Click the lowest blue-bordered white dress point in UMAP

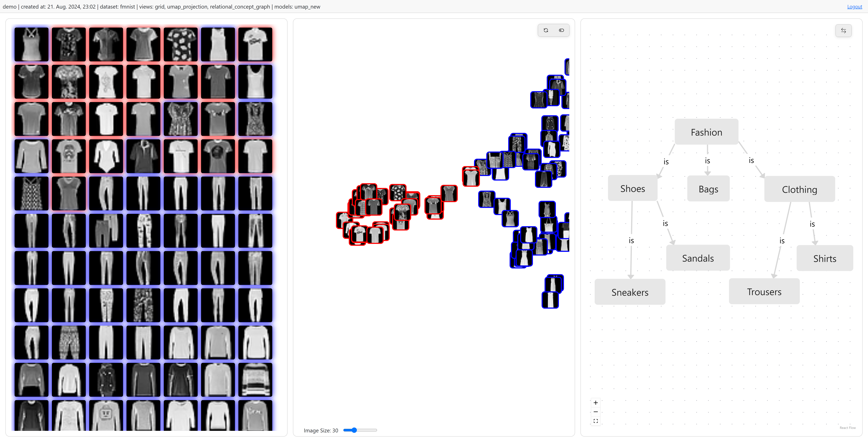[550, 300]
